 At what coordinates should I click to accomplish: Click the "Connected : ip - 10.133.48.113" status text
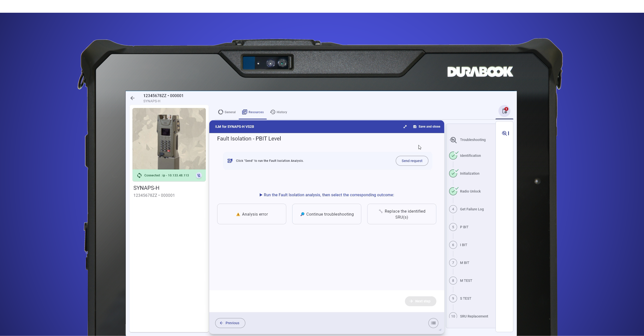click(167, 175)
